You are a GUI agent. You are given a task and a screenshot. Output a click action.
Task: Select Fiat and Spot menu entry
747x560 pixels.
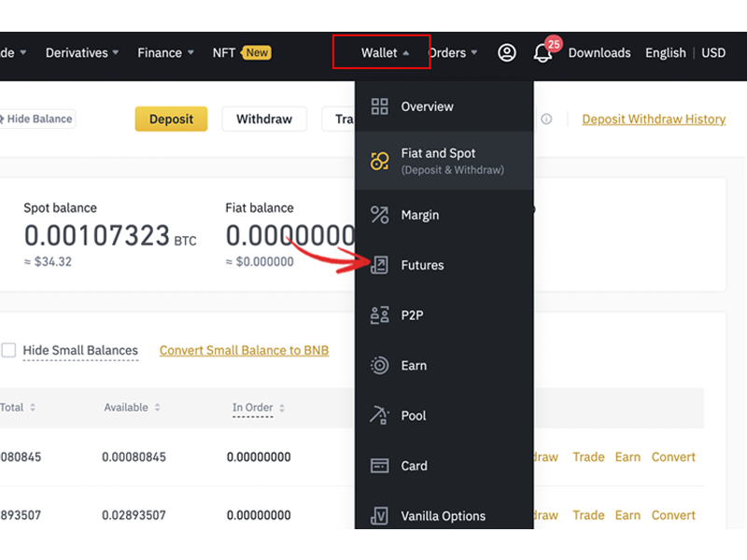click(444, 161)
